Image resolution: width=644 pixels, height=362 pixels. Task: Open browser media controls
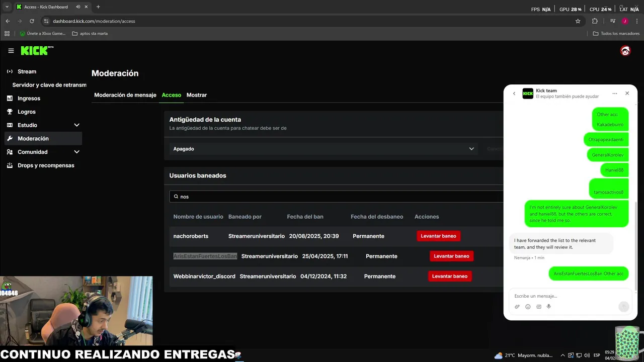pyautogui.click(x=612, y=21)
